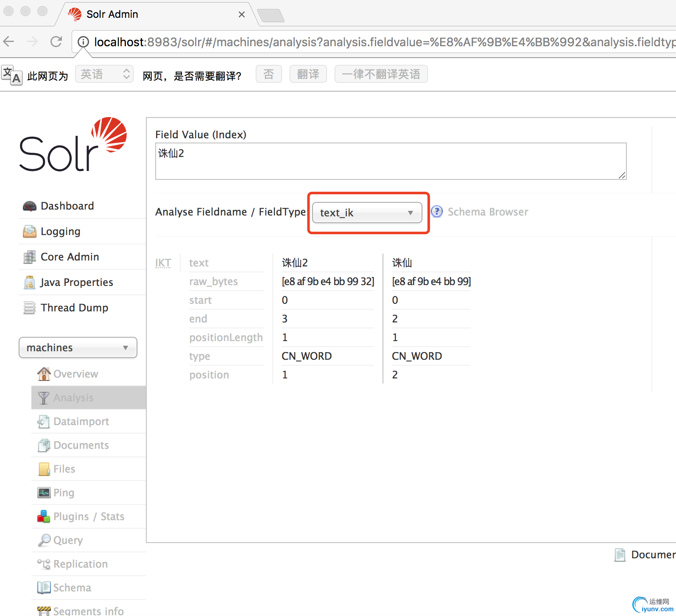Open the text_ik field type dropdown
Viewport: 676px width, 616px height.
(x=367, y=213)
